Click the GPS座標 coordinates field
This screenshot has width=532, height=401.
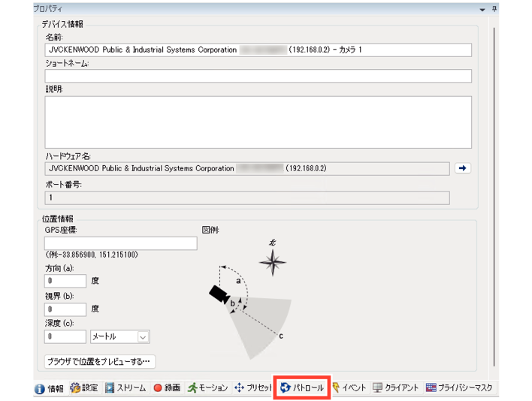[x=120, y=243]
